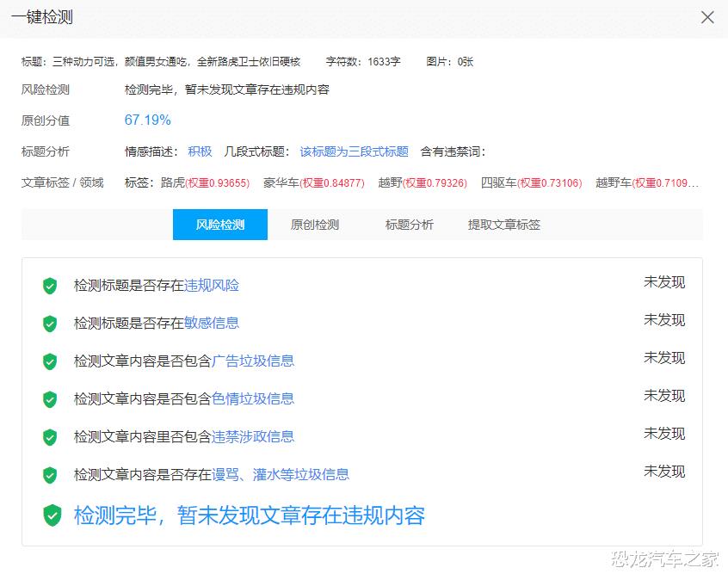Click the shield icon beside 违禁涉政信息 row

pyautogui.click(x=50, y=437)
